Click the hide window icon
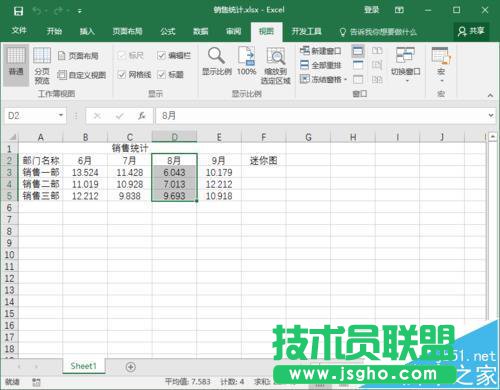The width and height of the screenshot is (500, 390). (x=358, y=65)
